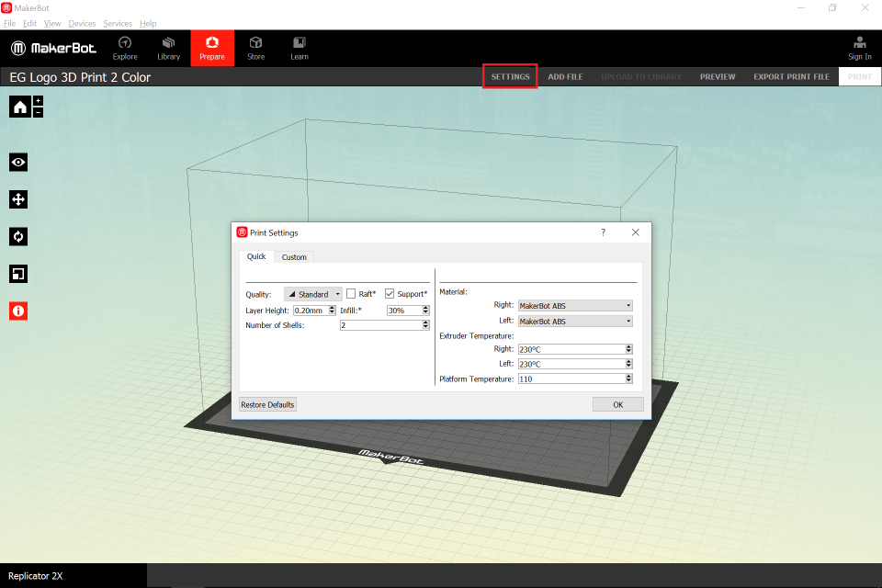
Task: Click the PRINT button
Action: click(860, 76)
